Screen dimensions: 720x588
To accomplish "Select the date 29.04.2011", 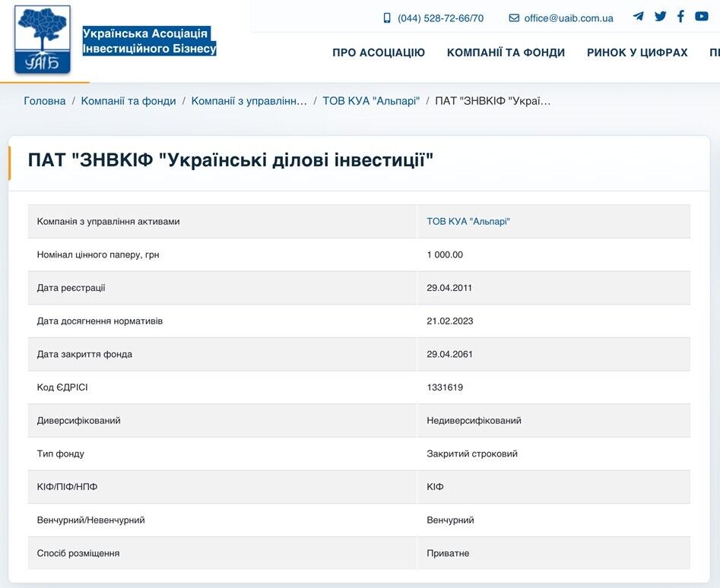I will click(x=449, y=288).
